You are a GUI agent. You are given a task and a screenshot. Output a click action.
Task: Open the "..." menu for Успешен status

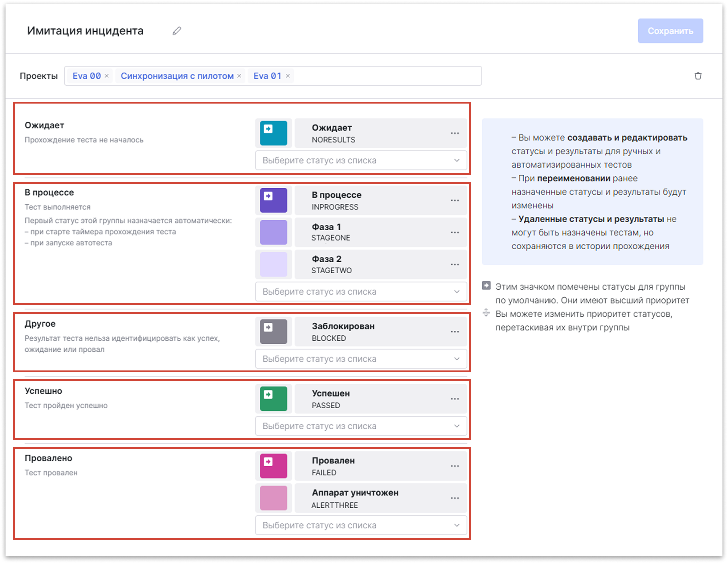[x=455, y=399]
